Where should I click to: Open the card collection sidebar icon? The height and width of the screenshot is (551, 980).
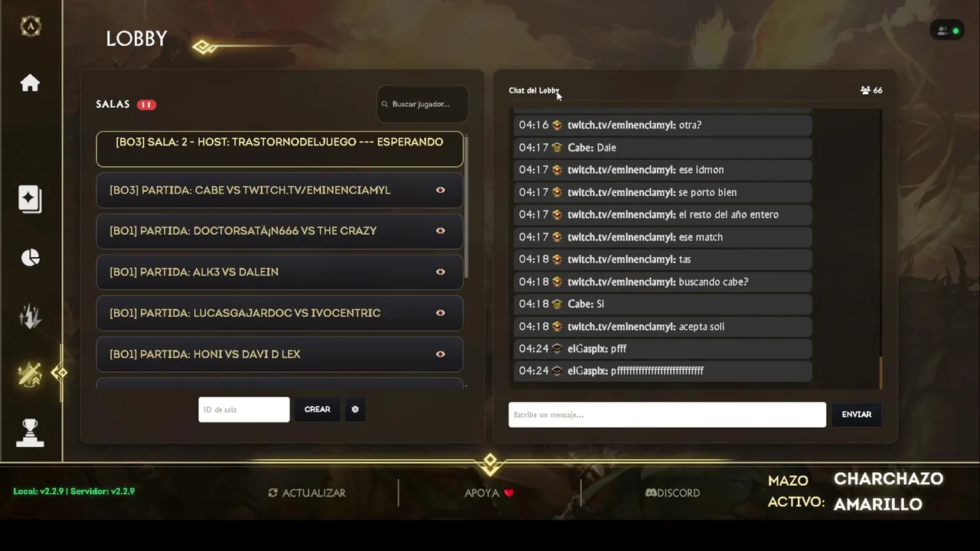point(30,199)
